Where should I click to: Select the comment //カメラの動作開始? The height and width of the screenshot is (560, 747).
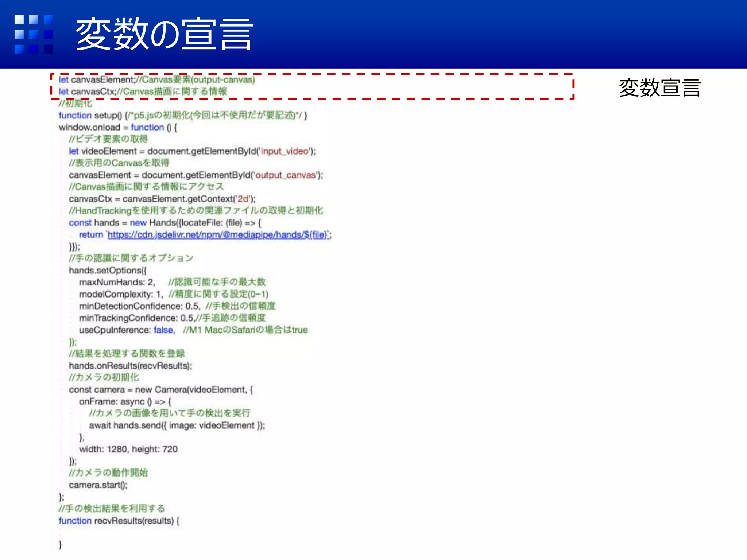point(108,473)
